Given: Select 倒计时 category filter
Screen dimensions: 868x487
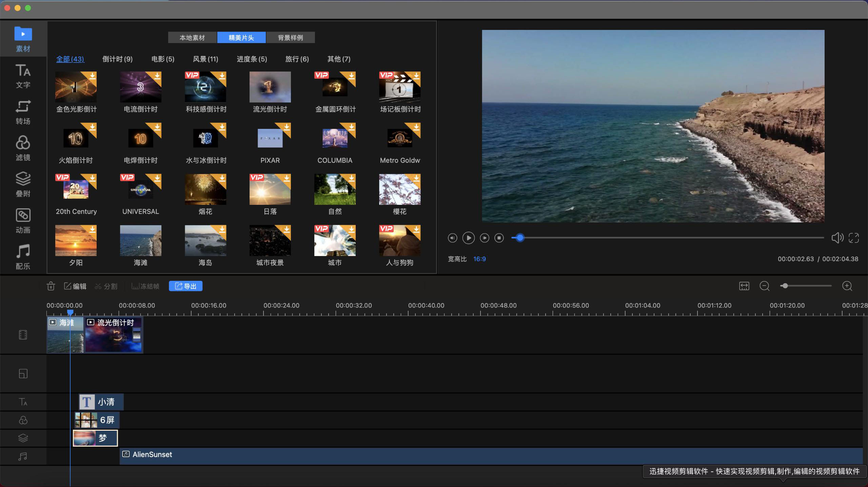Looking at the screenshot, I should pyautogui.click(x=117, y=58).
